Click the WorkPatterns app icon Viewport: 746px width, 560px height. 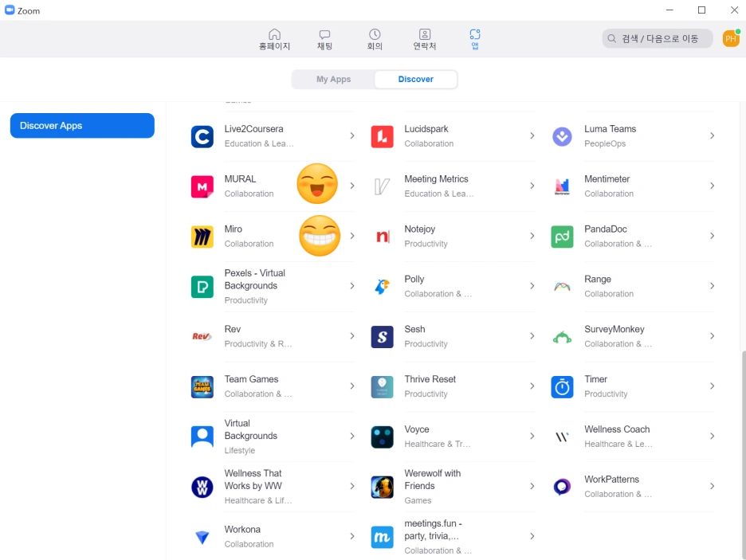coord(562,487)
